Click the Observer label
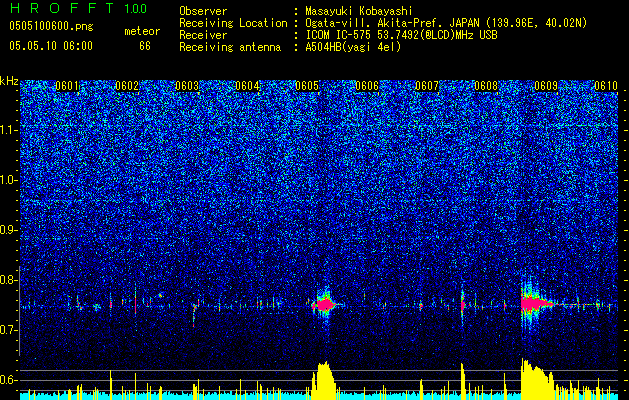 point(203,11)
